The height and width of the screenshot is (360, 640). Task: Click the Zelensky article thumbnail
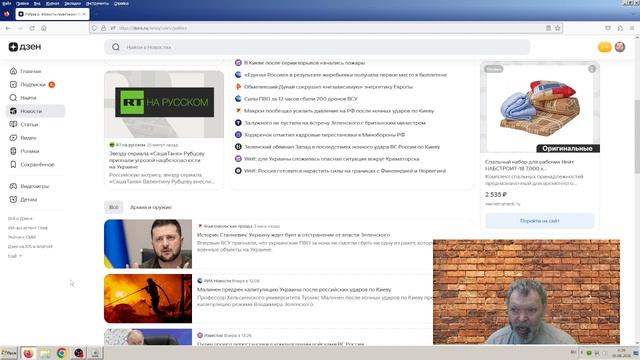148,244
